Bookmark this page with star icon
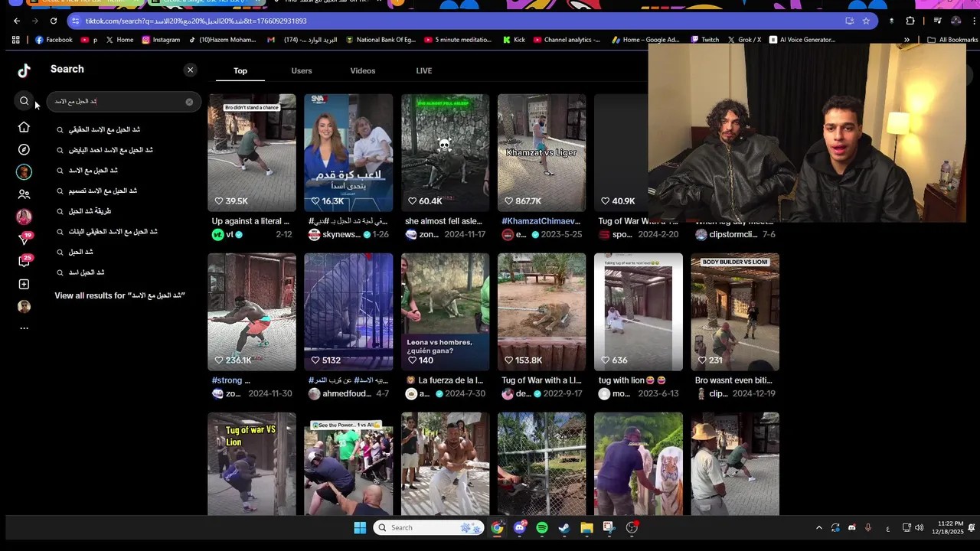Screen dimensions: 980x551 [x=866, y=21]
